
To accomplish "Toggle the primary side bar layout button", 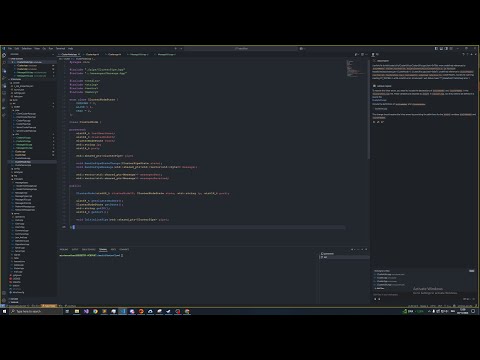I will pos(436,49).
